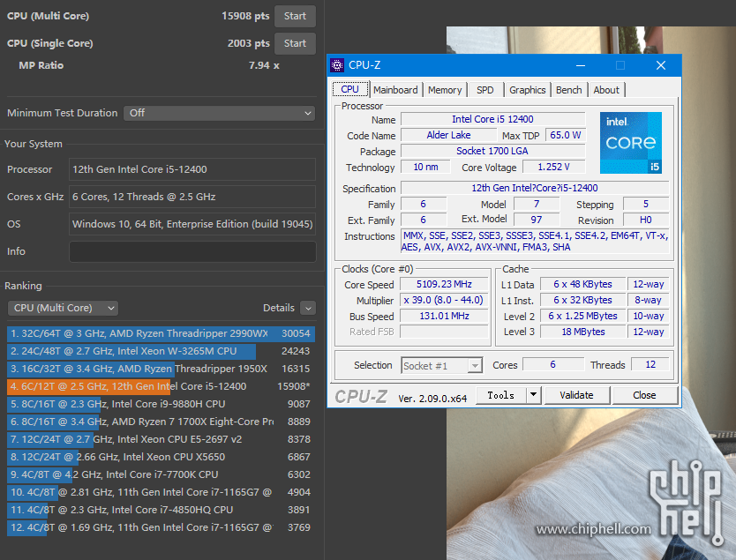
Task: Click the Ext. Model value 97
Action: 537,220
